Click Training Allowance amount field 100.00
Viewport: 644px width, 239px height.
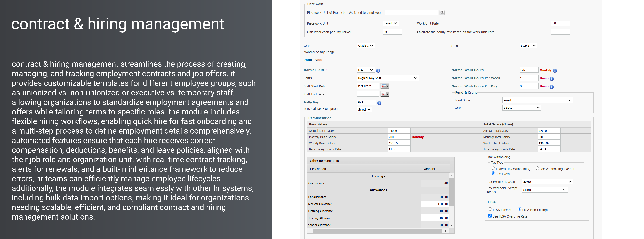coord(435,218)
